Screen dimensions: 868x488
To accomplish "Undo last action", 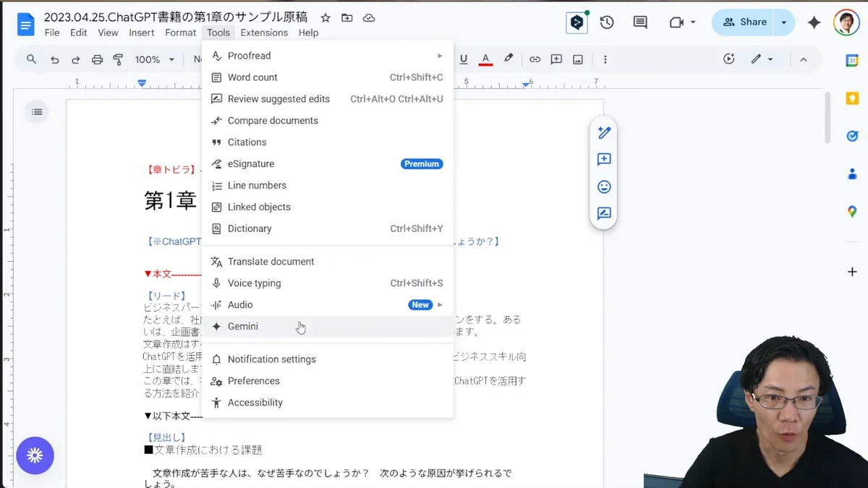I will point(54,59).
